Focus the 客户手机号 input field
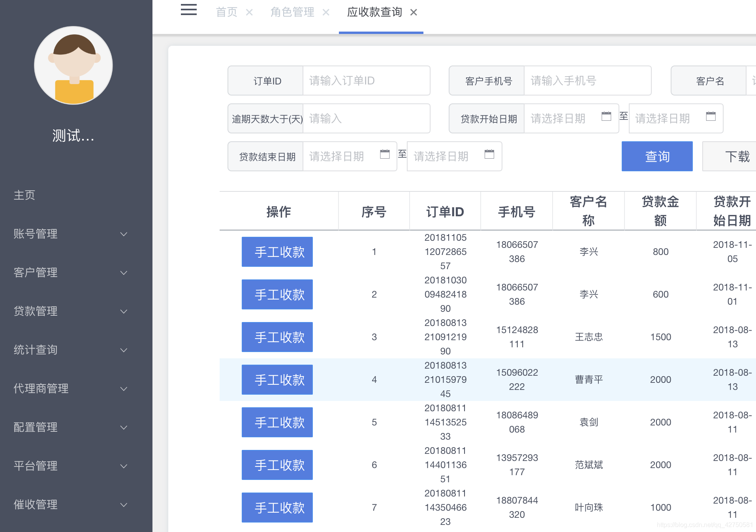This screenshot has height=532, width=756. pos(588,81)
